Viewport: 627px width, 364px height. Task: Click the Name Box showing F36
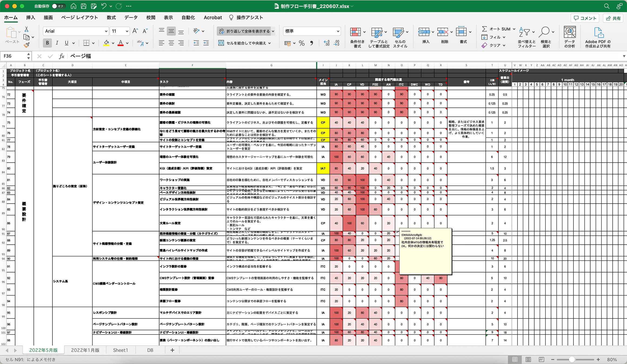coord(14,56)
